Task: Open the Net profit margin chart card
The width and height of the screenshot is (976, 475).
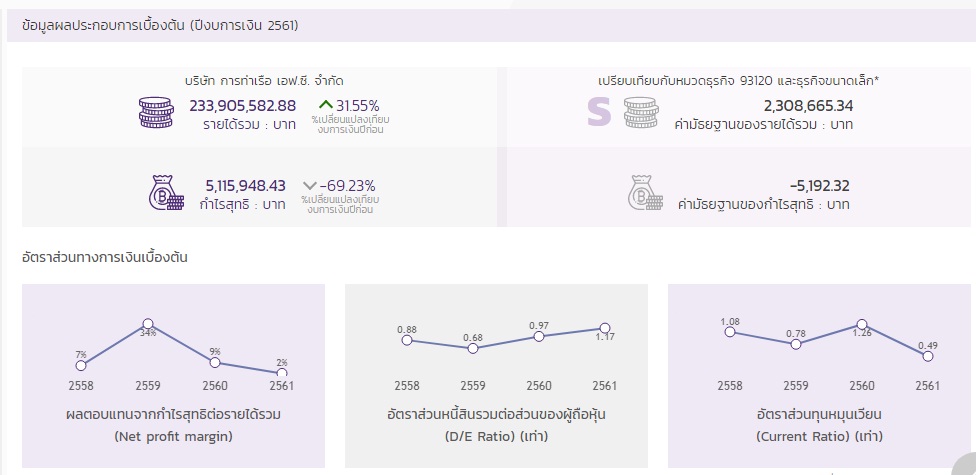Action: 173,376
